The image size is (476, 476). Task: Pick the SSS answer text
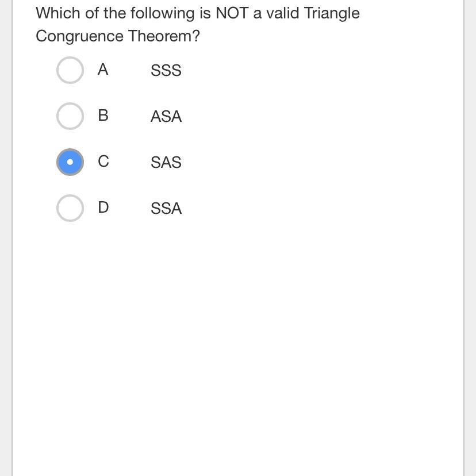(166, 71)
